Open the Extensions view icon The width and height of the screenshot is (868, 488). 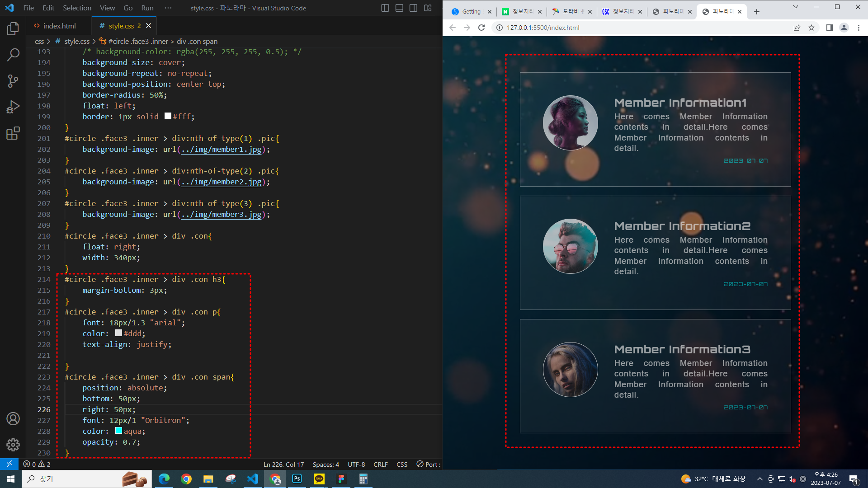[13, 133]
